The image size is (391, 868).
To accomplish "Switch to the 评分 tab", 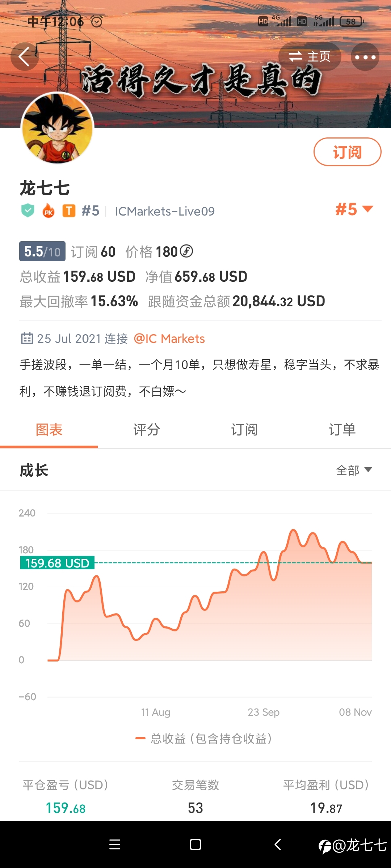I will point(147,430).
